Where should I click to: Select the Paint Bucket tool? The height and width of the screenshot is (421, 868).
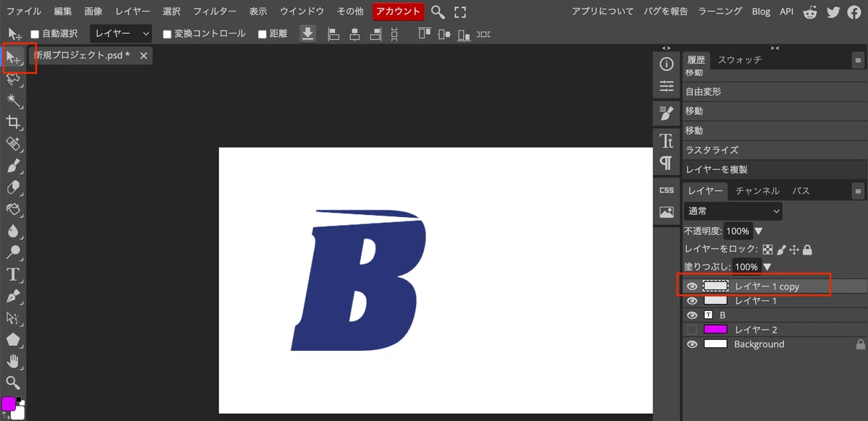tap(12, 209)
